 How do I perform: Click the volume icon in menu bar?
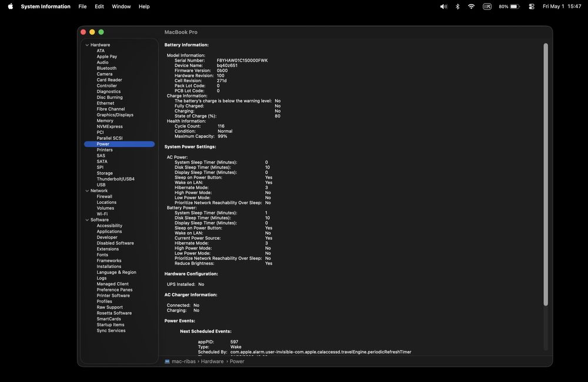point(443,6)
